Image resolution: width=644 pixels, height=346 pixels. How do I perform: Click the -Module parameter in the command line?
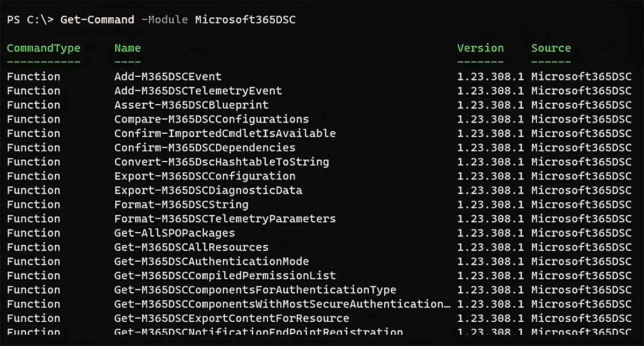coord(164,20)
